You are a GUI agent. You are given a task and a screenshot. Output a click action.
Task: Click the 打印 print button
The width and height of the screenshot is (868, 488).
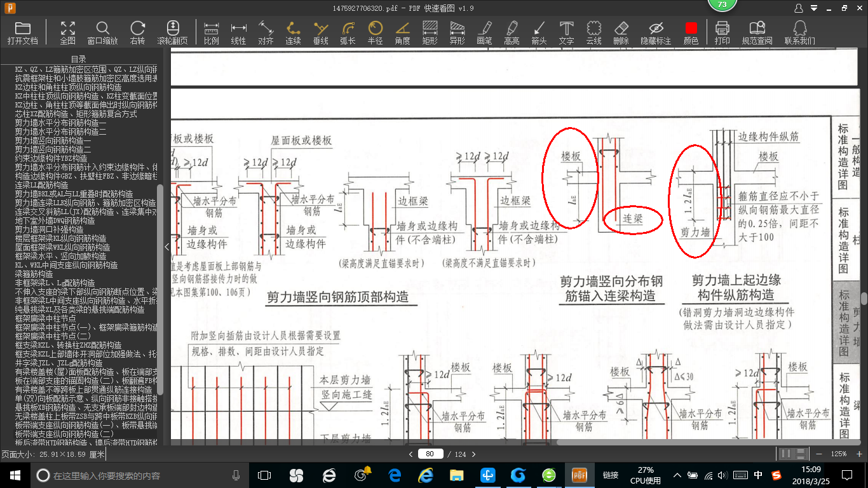722,32
